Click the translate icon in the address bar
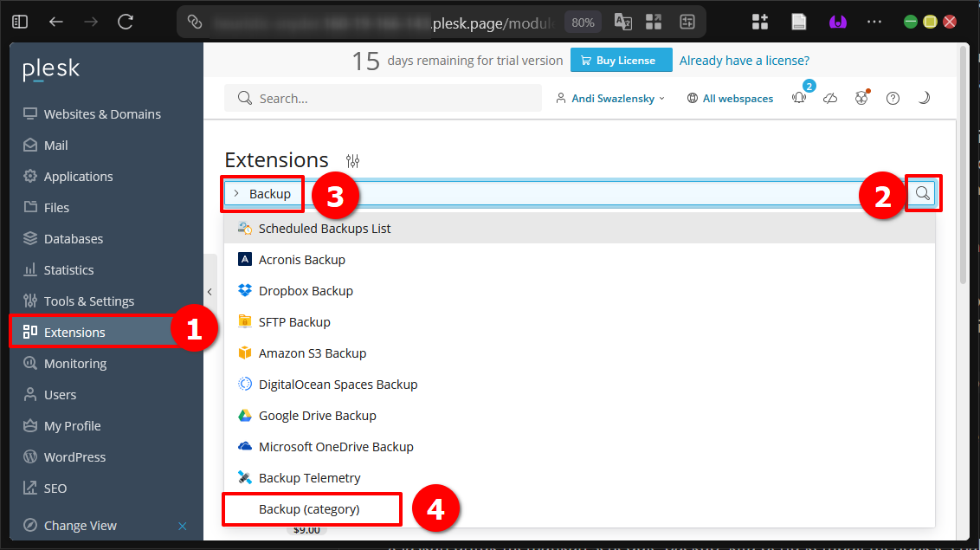This screenshot has height=550, width=980. click(x=624, y=21)
